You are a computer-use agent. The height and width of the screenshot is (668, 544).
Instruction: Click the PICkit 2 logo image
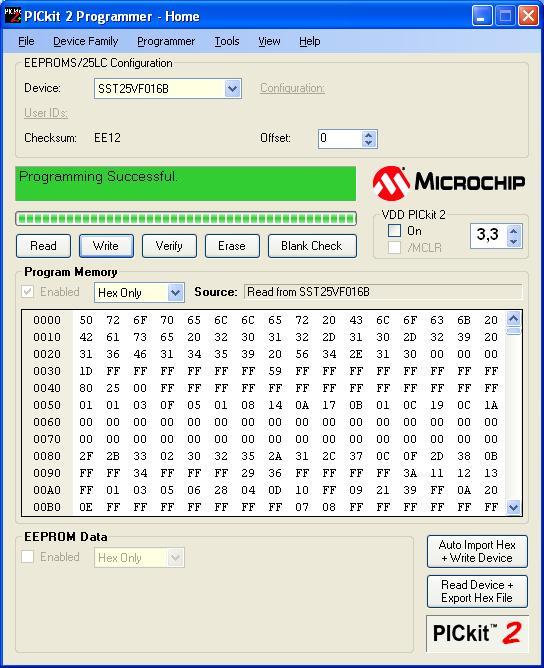477,633
